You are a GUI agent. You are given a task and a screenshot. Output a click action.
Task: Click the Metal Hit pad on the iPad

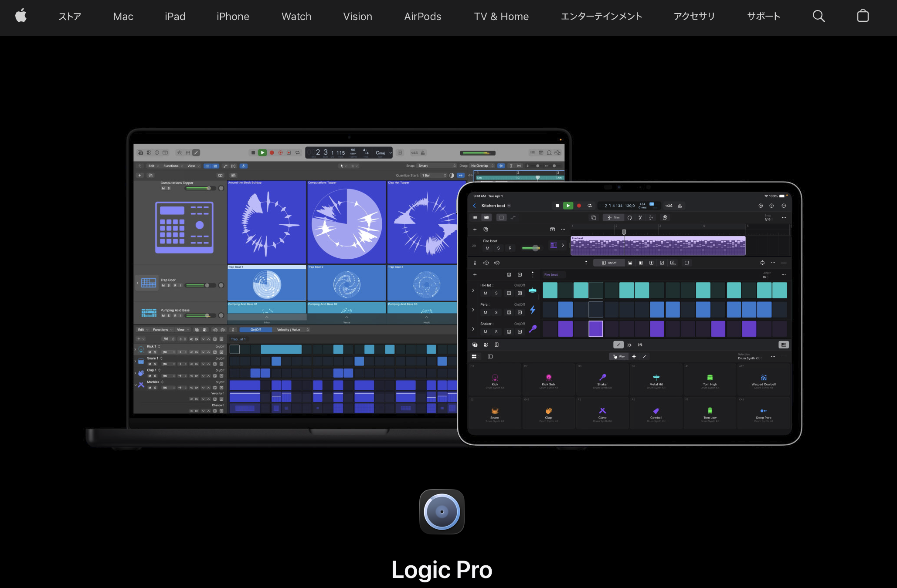[x=656, y=380]
